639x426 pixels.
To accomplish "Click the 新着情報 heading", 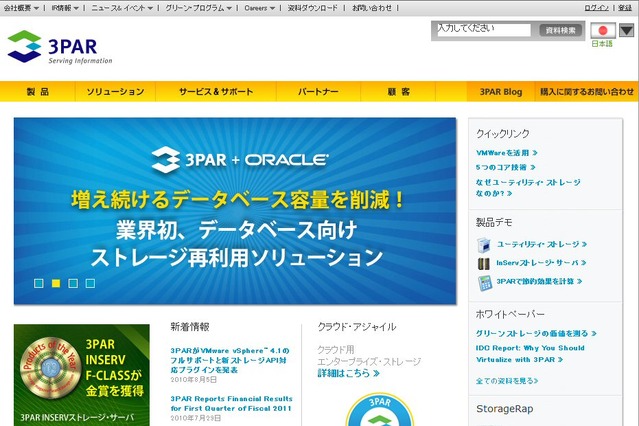I will point(190,327).
